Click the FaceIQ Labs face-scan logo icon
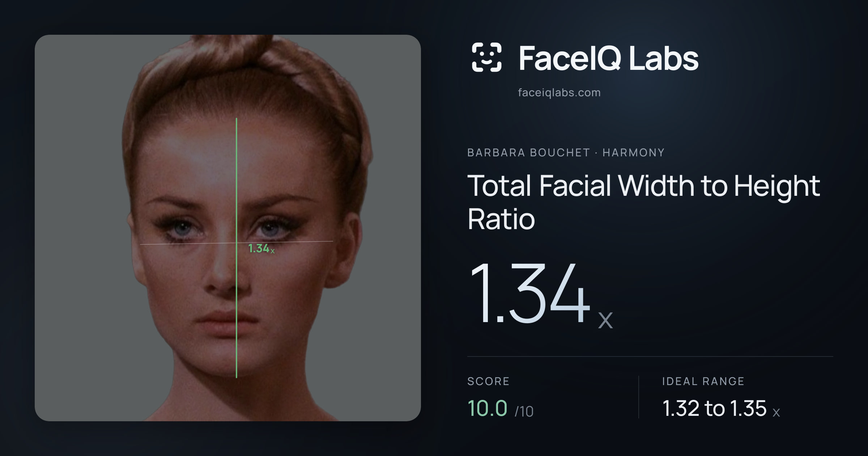Screen dimensions: 868x456 [x=486, y=57]
